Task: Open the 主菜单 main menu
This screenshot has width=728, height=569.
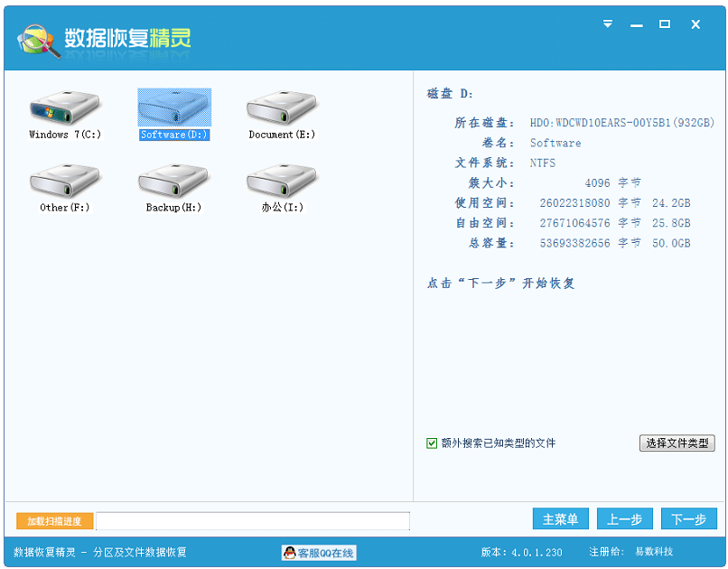Action: 560,518
